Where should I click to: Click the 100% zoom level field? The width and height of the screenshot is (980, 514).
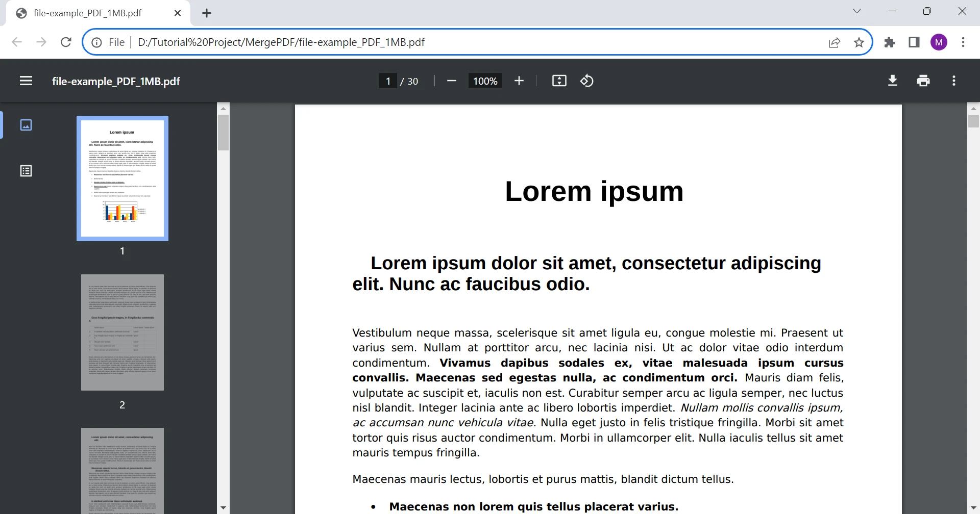[x=485, y=81]
